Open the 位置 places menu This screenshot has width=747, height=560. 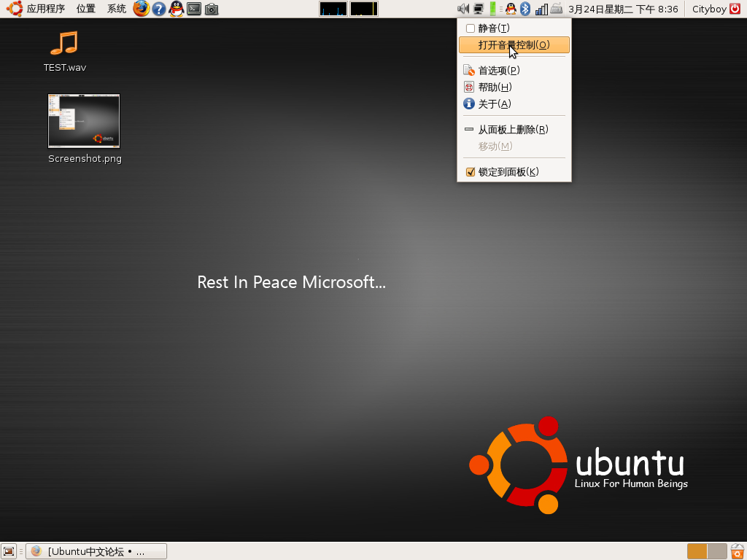click(x=86, y=9)
